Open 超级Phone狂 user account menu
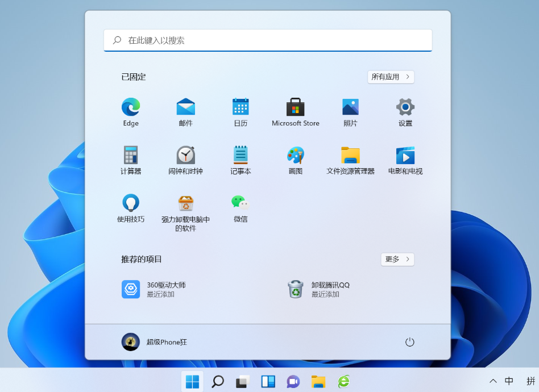539x392 pixels. (155, 342)
